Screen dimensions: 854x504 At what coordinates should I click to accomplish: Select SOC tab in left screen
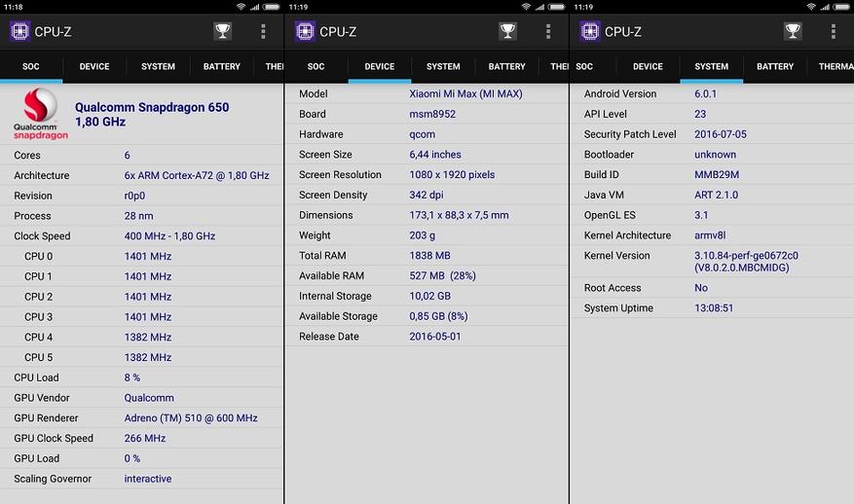(31, 66)
